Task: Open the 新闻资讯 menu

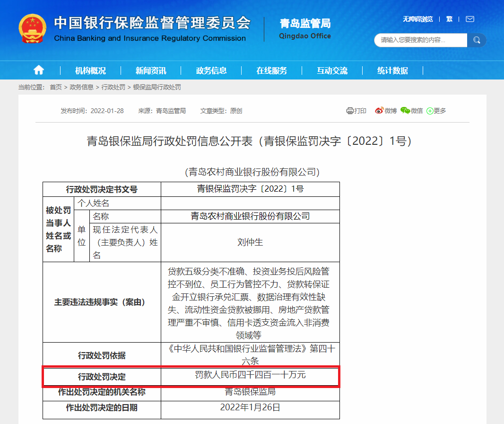Action: 151,71
